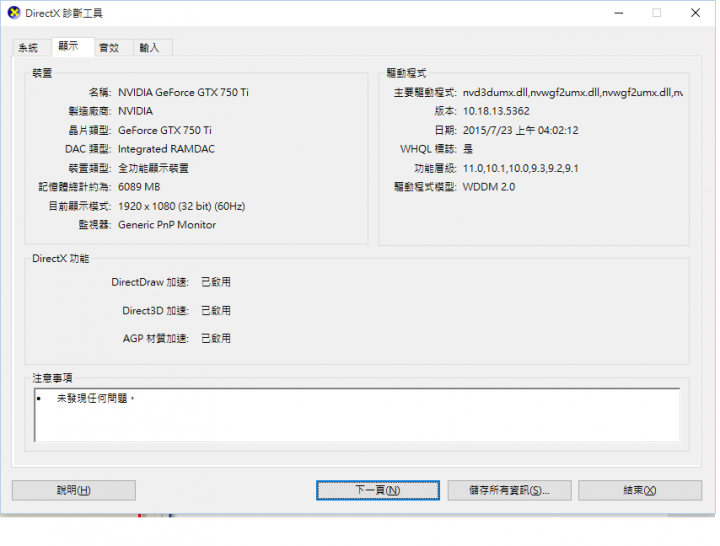Click the 說明(H) button
Screen dimensions: 720x546
tap(74, 490)
